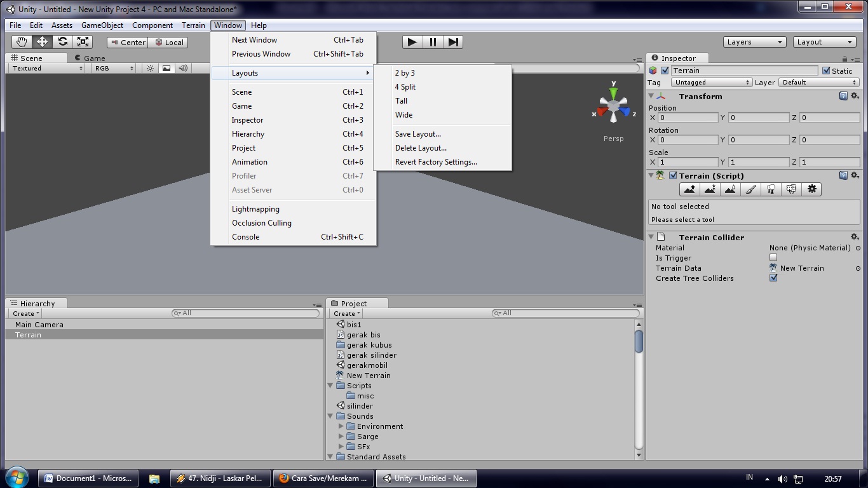Select Paint Height terrain tool
The width and height of the screenshot is (868, 488).
710,189
